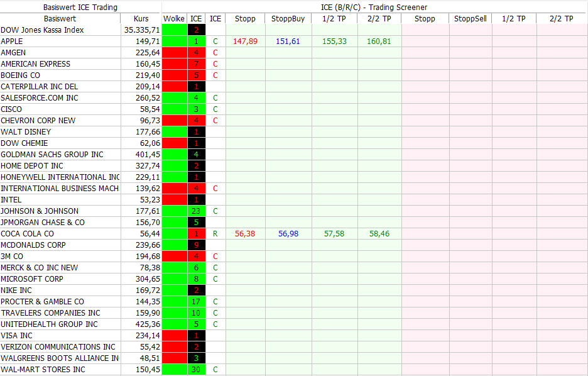Click Apple's StoppBuy value 151,61
The width and height of the screenshot is (588, 376).
[288, 41]
